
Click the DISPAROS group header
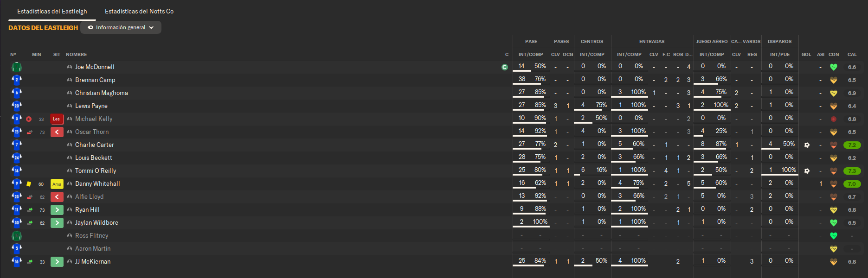[779, 42]
